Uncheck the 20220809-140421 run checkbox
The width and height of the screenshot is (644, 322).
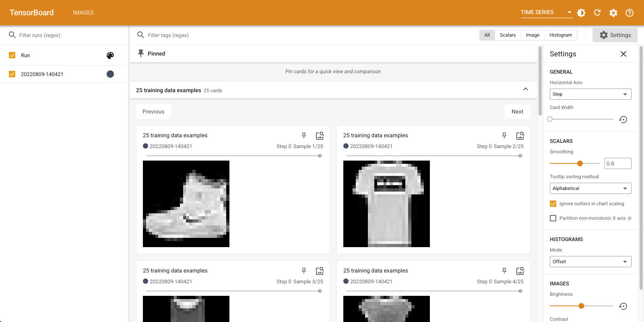[12, 74]
